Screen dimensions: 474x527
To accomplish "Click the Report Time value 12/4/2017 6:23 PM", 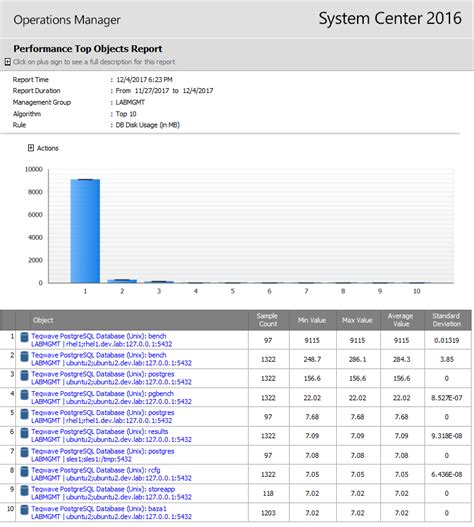I will point(144,80).
